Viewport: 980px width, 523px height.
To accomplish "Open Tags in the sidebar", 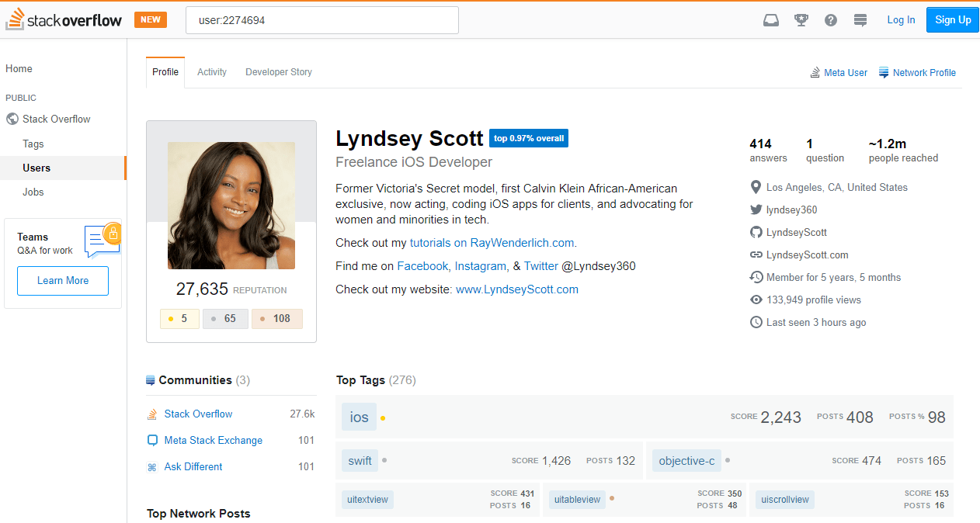I will (33, 144).
